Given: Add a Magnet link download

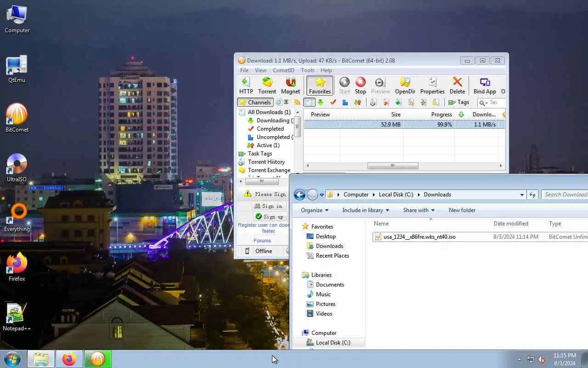Looking at the screenshot, I should [290, 86].
